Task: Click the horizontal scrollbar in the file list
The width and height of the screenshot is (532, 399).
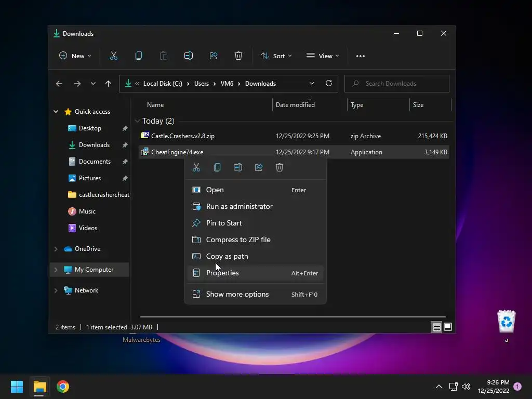Action: [293, 316]
